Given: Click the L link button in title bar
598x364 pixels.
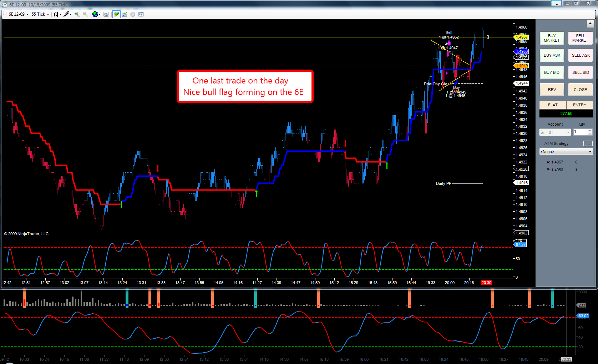Looking at the screenshot, I should 556,3.
